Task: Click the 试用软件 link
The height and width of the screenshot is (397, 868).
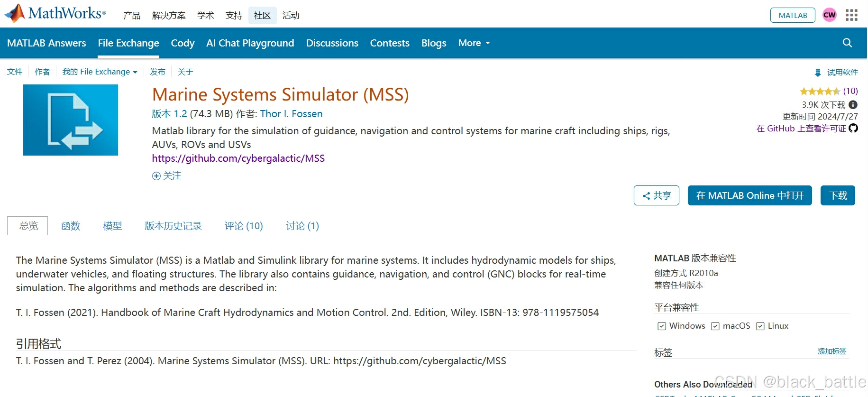Action: click(842, 72)
